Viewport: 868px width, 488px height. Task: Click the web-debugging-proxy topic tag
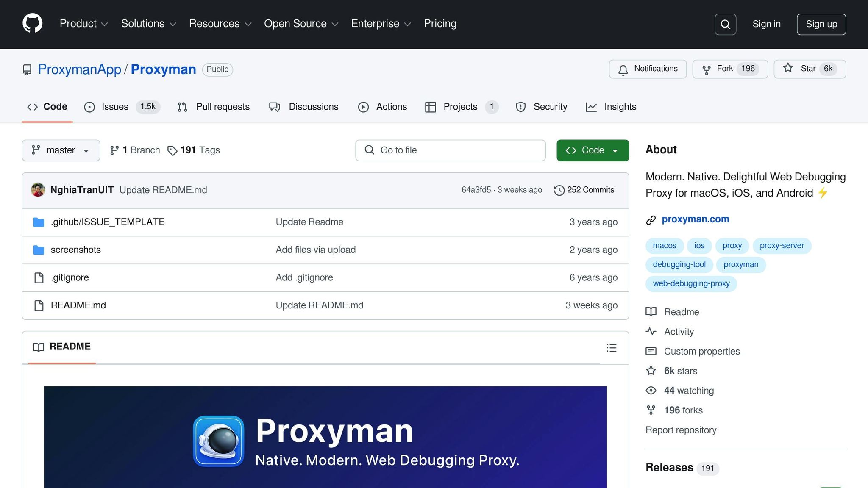tap(691, 284)
